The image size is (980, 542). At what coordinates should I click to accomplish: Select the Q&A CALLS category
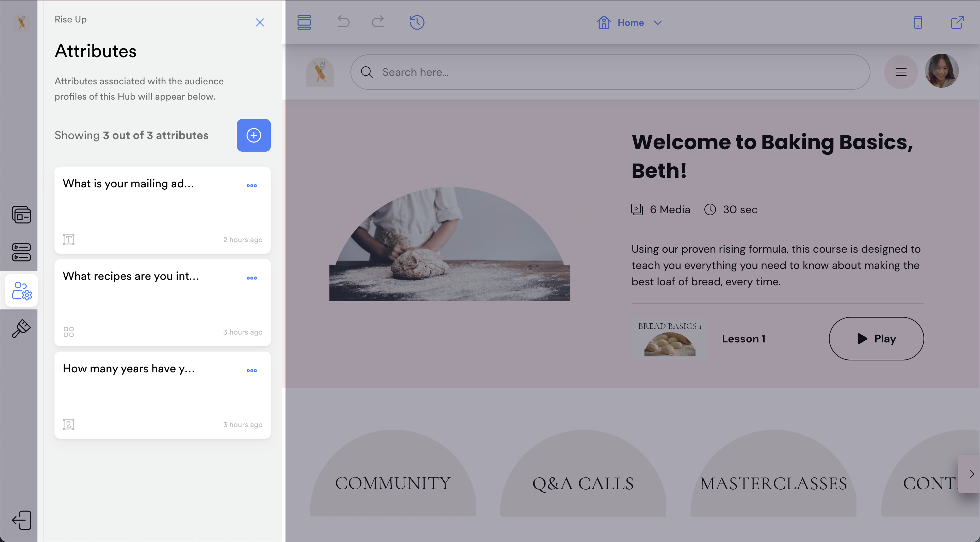[583, 483]
